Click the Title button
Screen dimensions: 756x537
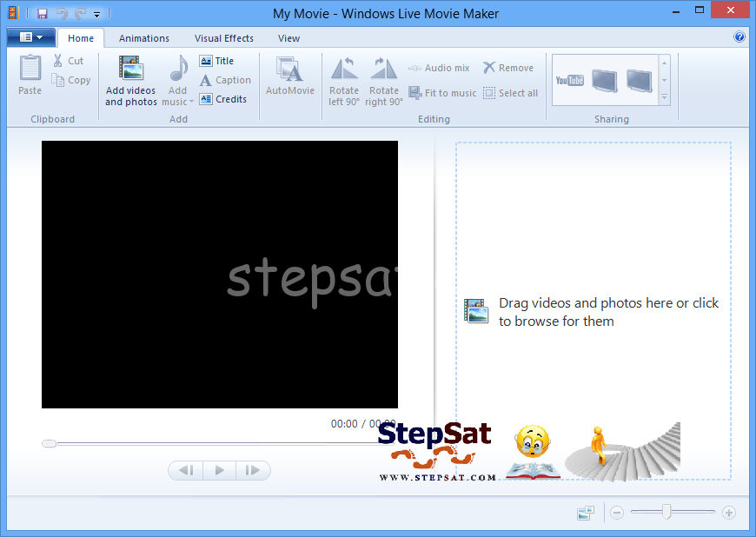point(217,61)
